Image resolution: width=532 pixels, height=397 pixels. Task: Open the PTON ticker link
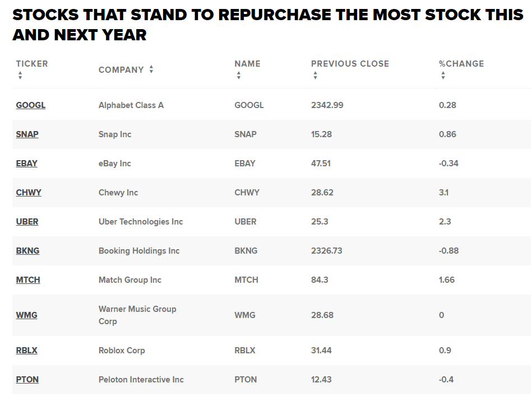tap(27, 380)
